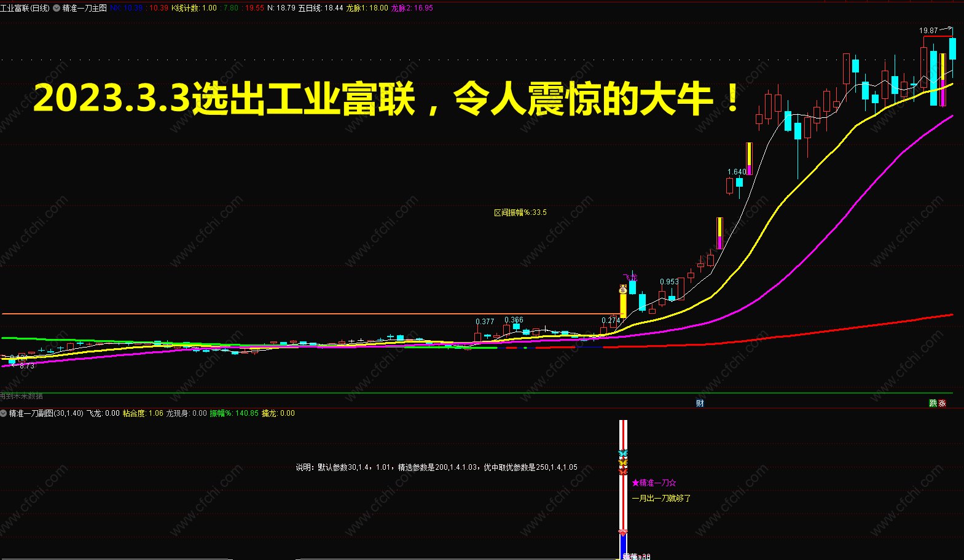Click the 飞龙: 0.00 readout
964x560 pixels.
tap(103, 413)
